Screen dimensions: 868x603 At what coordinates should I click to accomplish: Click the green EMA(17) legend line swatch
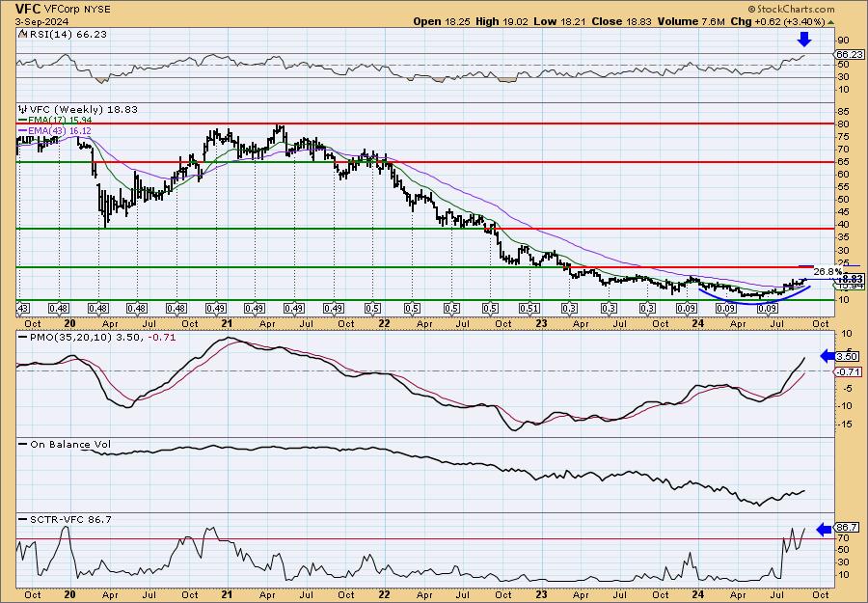(23, 121)
